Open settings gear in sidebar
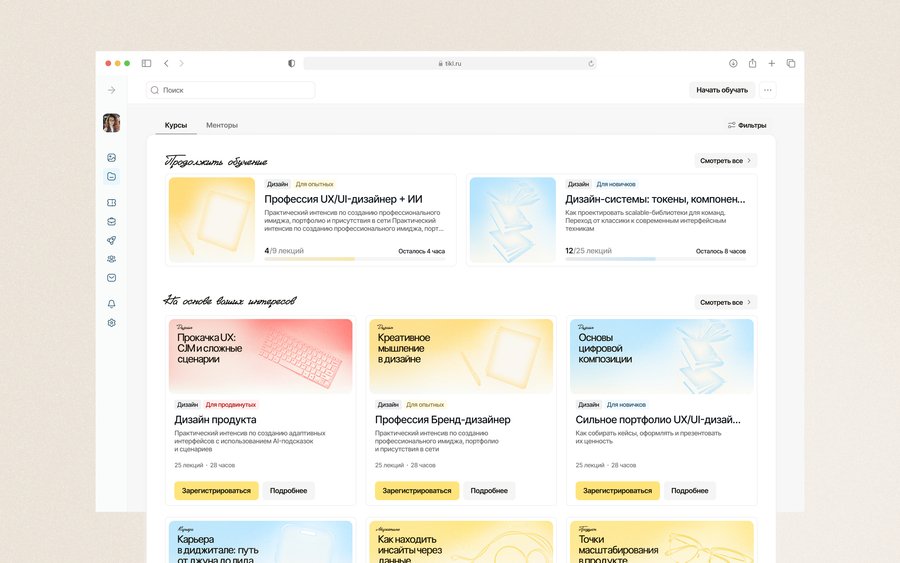The width and height of the screenshot is (900, 563). tap(111, 323)
